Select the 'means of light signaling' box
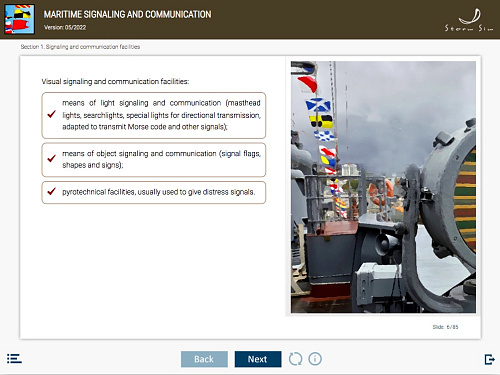Screen dimensions: 500x375 [154, 115]
